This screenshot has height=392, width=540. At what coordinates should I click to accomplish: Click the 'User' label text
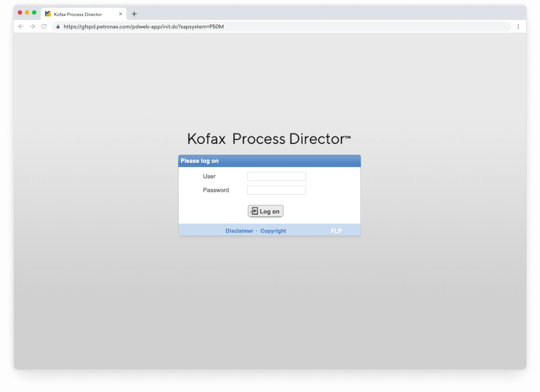209,176
